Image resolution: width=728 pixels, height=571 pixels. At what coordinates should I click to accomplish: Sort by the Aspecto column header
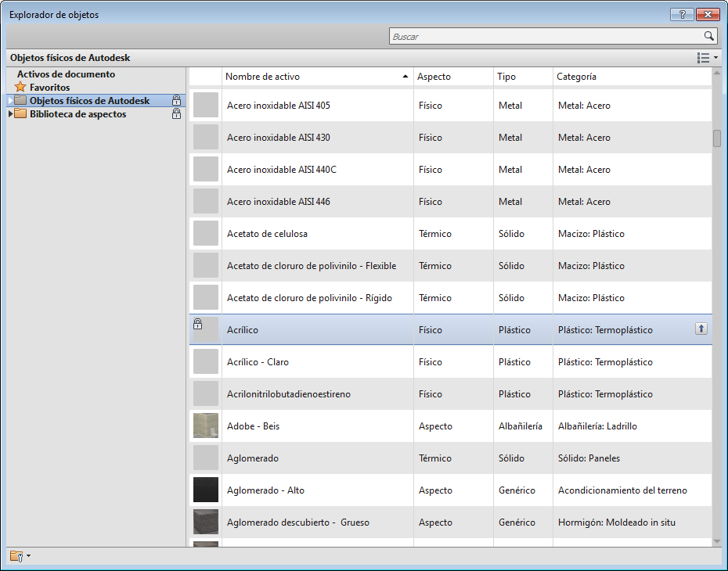tap(453, 76)
